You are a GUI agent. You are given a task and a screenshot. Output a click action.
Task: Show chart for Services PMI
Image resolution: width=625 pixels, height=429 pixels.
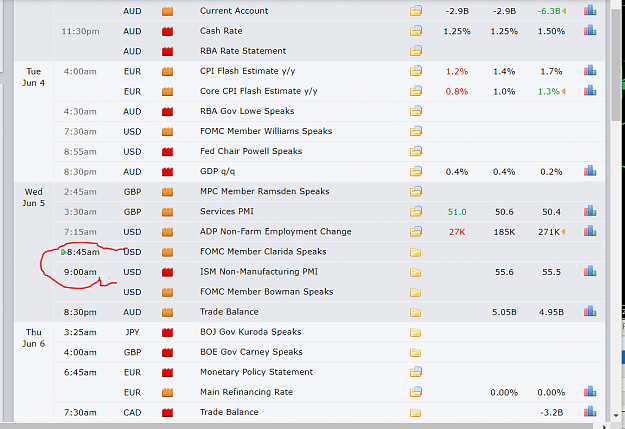pyautogui.click(x=590, y=211)
